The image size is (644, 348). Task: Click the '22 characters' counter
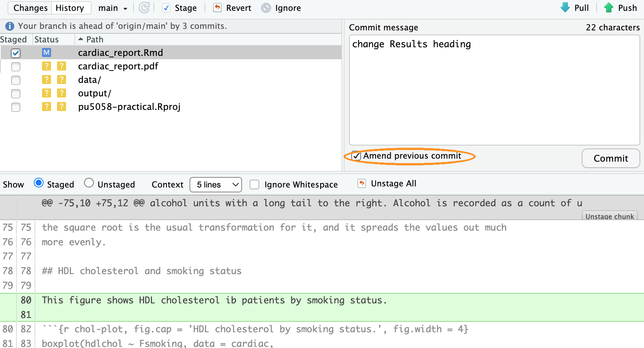(613, 27)
